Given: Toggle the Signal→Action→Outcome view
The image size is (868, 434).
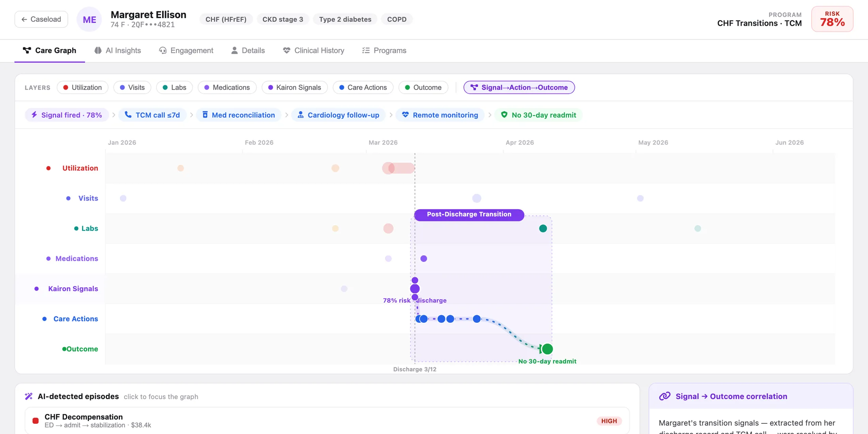Looking at the screenshot, I should [x=519, y=87].
